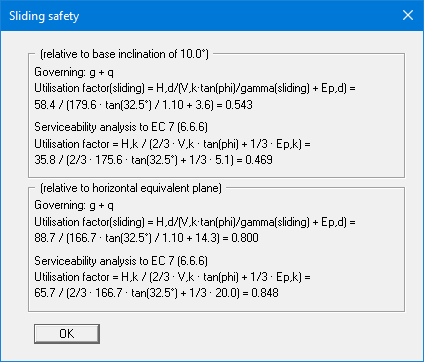Screen dimensions: 424x362
Task: Select the 0.848 result value
Action: pyautogui.click(x=265, y=293)
